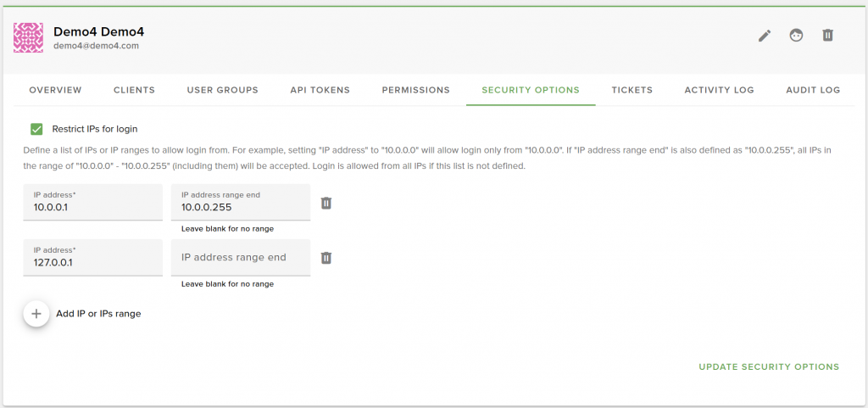Remove the 127.0.0.1 IP row

tap(326, 258)
